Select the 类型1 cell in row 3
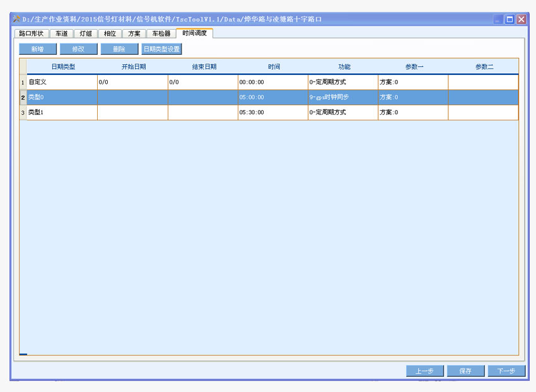This screenshot has height=392, width=536. pos(62,113)
